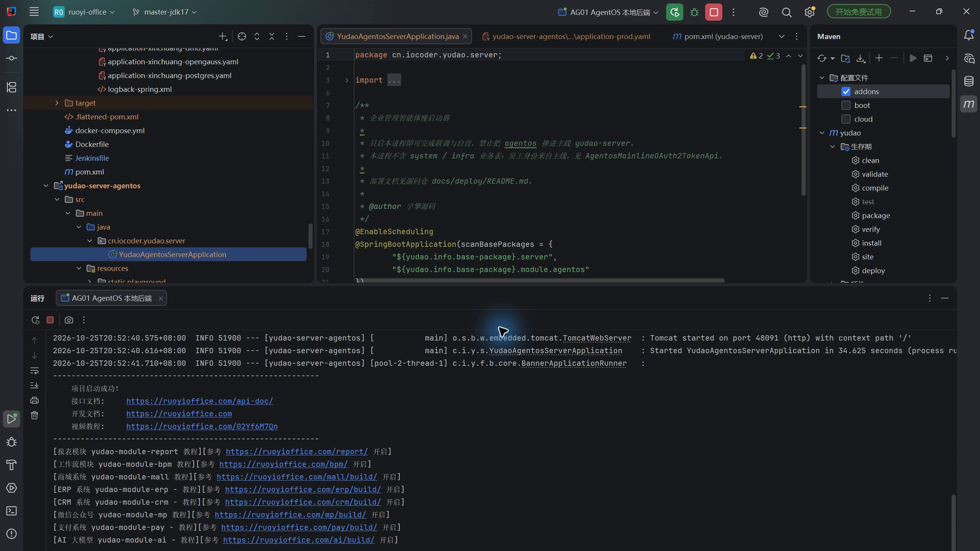Enable the boot Maven profile checkbox

[x=846, y=106]
